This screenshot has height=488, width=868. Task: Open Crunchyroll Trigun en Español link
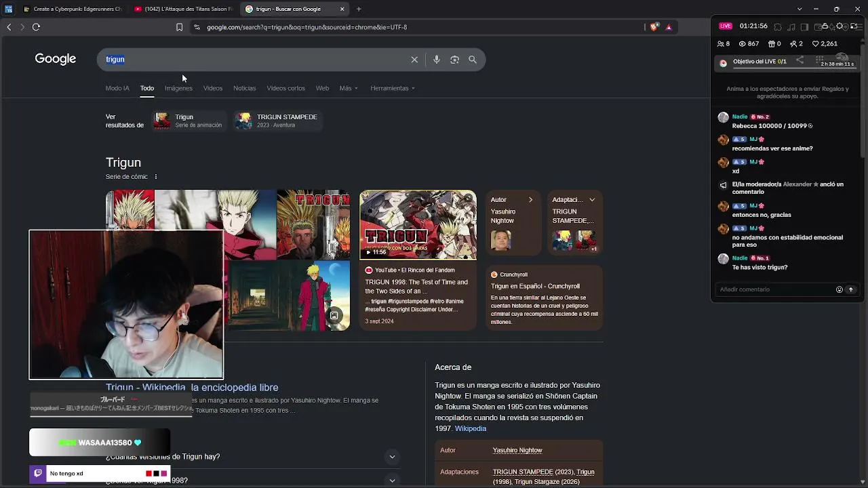(535, 286)
